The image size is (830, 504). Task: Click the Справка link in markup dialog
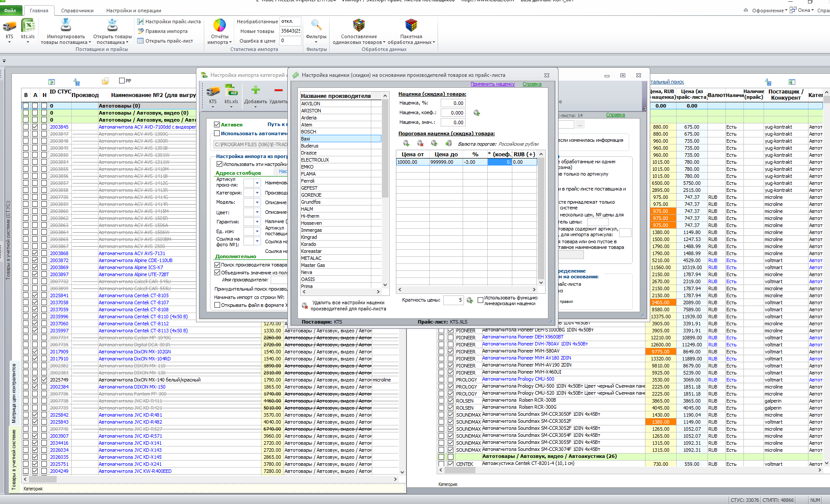pyautogui.click(x=532, y=84)
